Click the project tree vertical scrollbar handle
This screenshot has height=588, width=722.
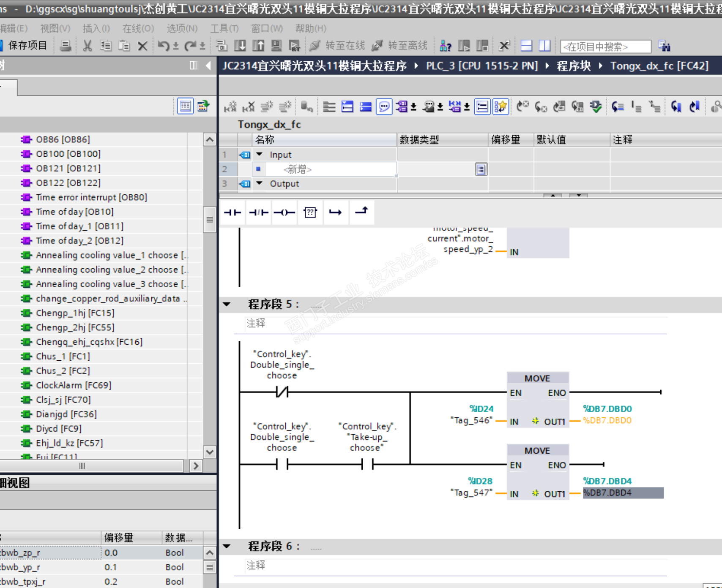(x=210, y=220)
